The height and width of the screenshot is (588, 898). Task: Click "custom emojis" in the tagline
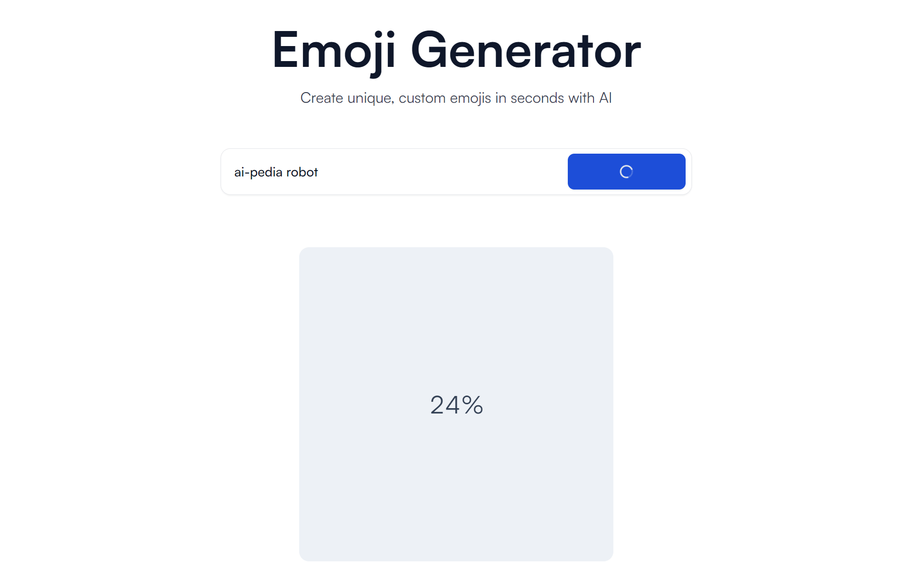point(445,98)
